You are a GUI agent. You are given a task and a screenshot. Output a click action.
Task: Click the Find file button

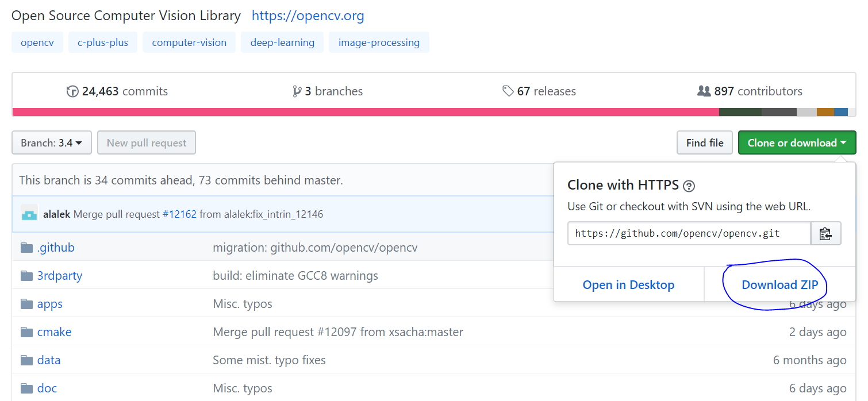pos(705,143)
